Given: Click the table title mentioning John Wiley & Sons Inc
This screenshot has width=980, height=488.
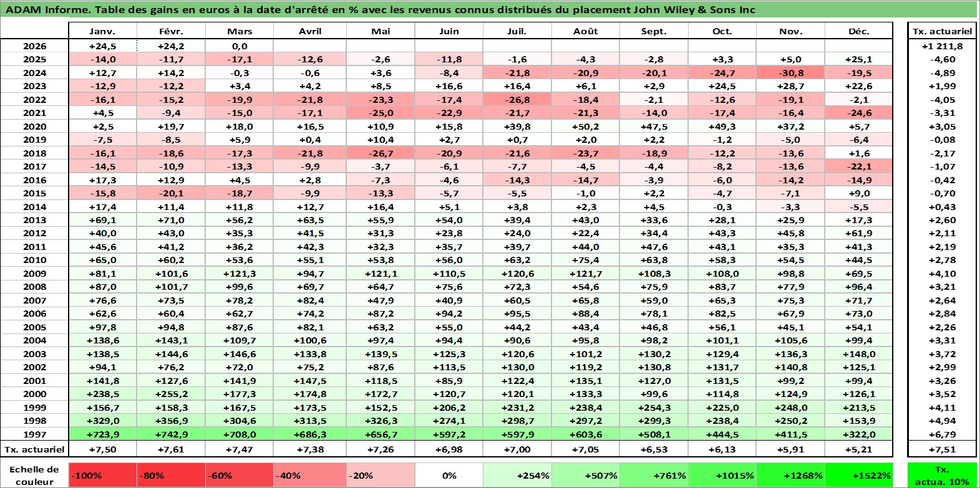Looking at the screenshot, I should [x=381, y=9].
